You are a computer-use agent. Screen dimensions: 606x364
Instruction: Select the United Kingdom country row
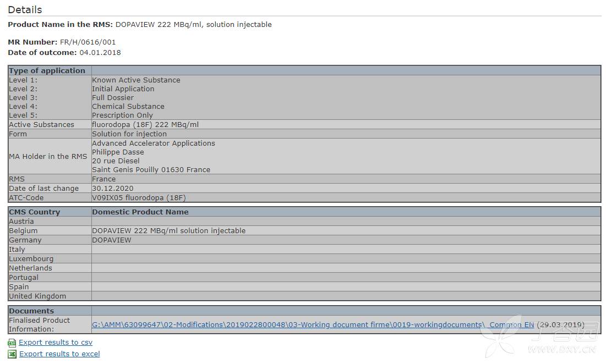(x=37, y=296)
